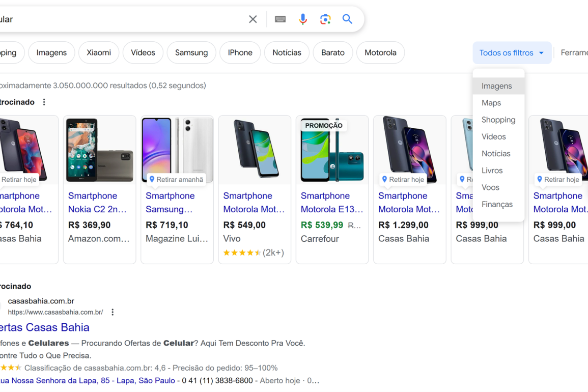Image resolution: width=588 pixels, height=392 pixels.
Task: Select the IPhone filter chip
Action: (240, 52)
